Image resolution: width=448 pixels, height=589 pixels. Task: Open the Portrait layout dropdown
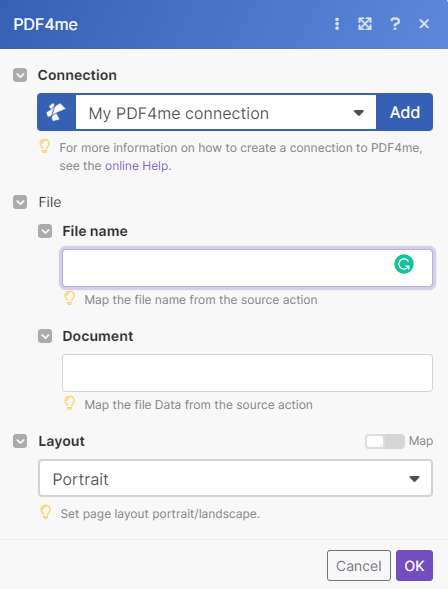[x=235, y=478]
